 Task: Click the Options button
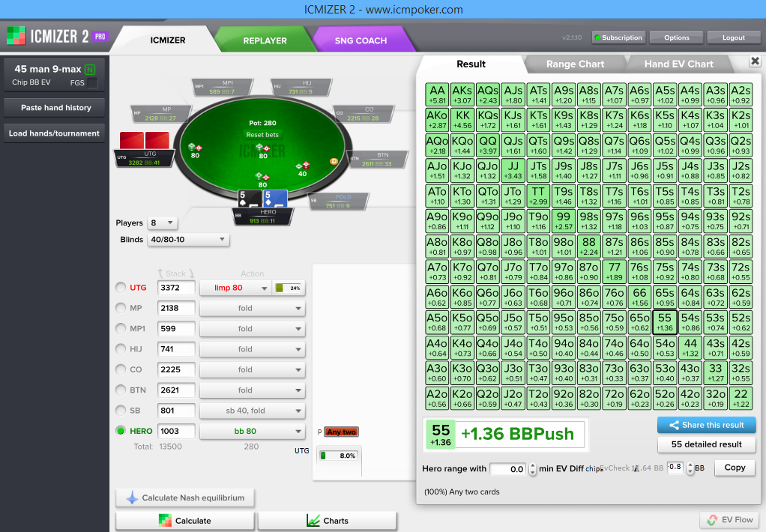677,37
